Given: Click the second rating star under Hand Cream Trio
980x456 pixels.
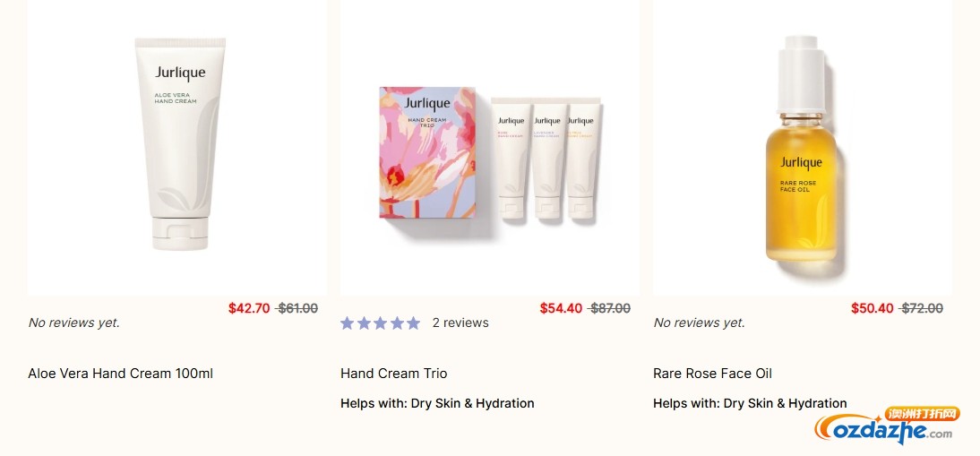Looking at the screenshot, I should (364, 323).
